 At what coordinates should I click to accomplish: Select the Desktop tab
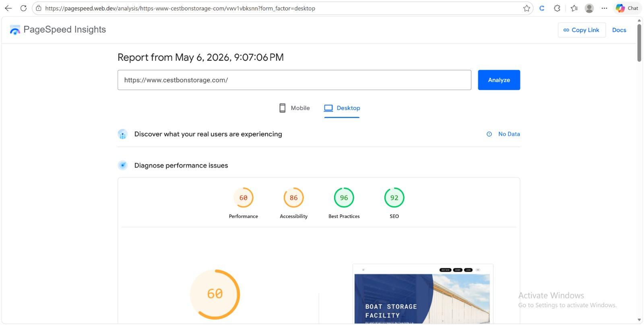tap(342, 108)
